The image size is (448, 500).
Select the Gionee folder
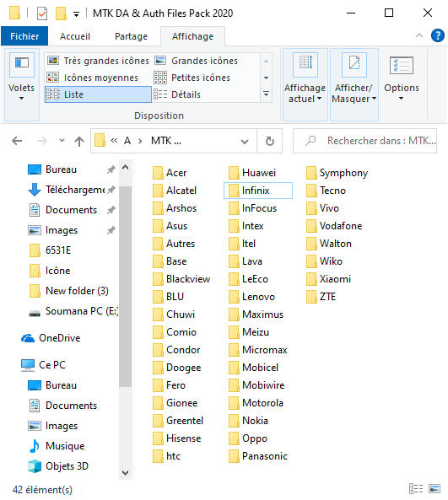point(175,403)
